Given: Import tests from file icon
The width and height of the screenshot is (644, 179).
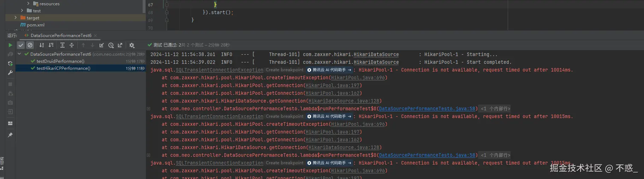Looking at the screenshot, I should click(102, 45).
